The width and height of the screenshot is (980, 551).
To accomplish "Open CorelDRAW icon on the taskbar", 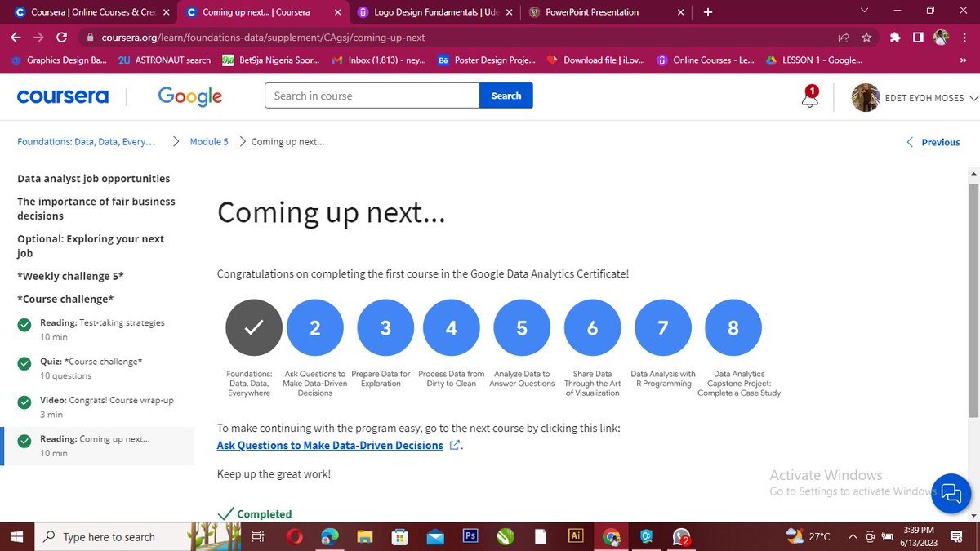I will click(506, 536).
